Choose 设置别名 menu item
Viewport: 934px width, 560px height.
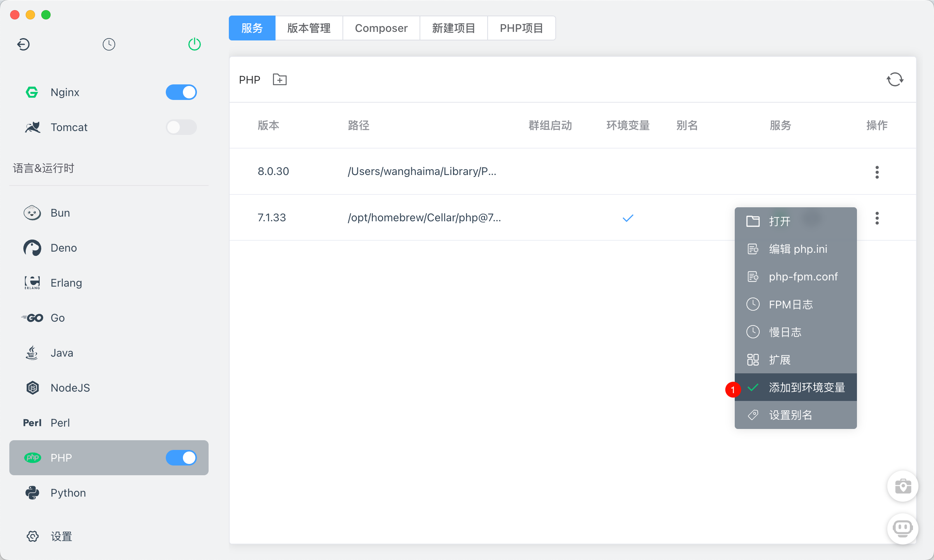pos(795,415)
